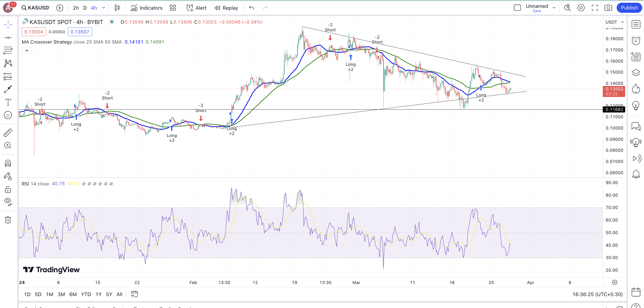Click the KASUSD symbol search field
644x308 pixels.
coord(35,8)
